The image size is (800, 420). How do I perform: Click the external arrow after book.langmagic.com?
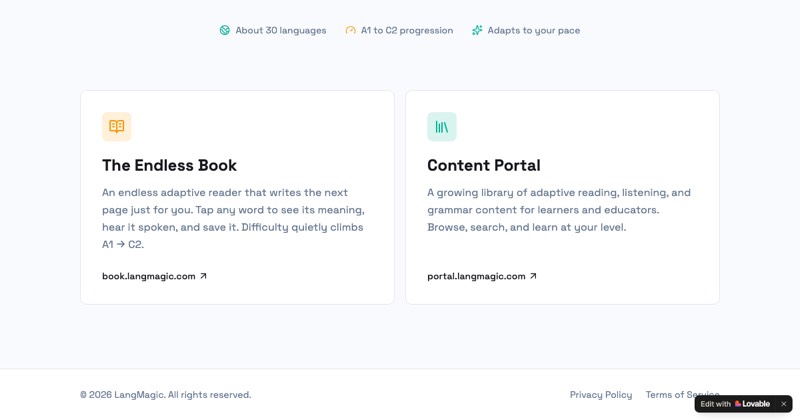tap(203, 276)
